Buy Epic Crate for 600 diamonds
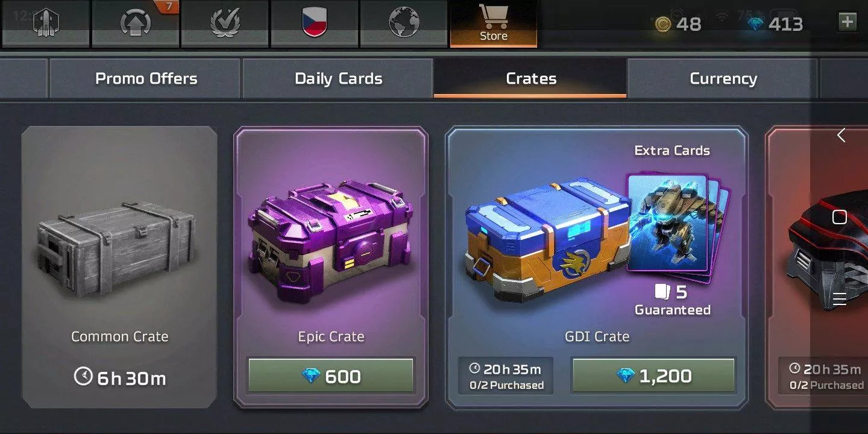Viewport: 868px width, 434px height. tap(331, 376)
